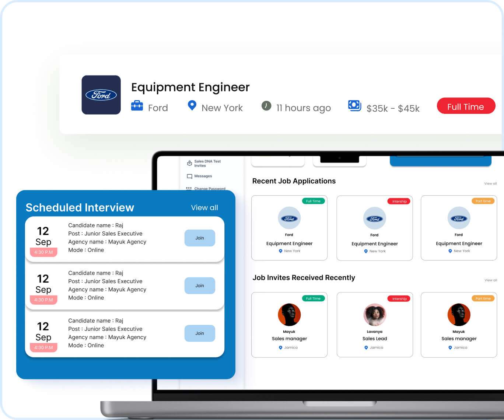Join the second scheduled interview
This screenshot has width=504, height=420.
click(200, 286)
